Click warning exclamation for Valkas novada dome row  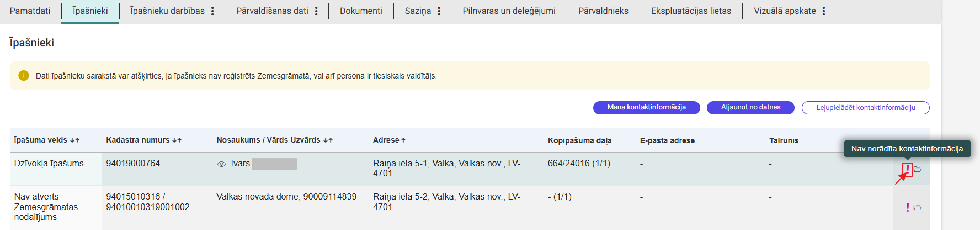click(908, 207)
